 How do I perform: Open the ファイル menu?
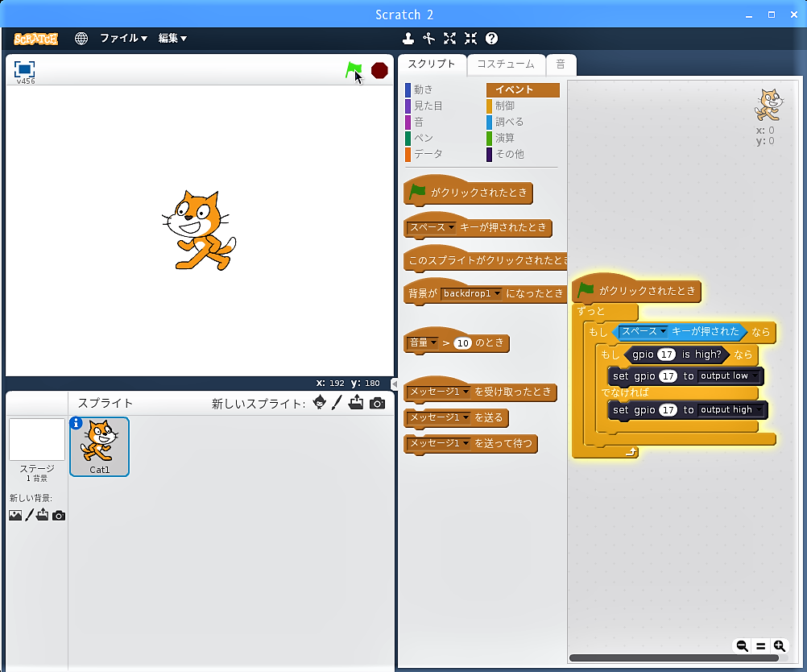tap(123, 38)
